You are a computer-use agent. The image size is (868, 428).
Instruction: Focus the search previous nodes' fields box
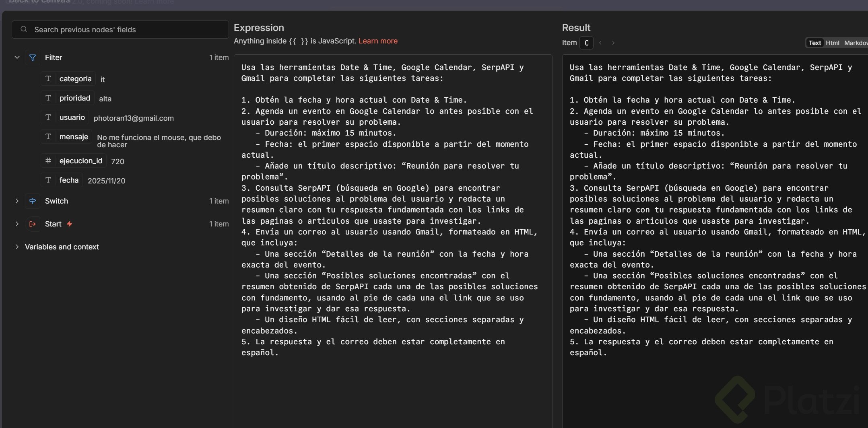120,29
